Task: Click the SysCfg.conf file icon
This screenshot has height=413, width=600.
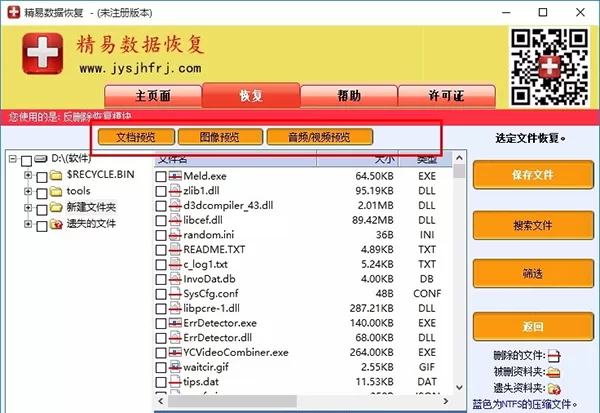Action: [x=175, y=294]
